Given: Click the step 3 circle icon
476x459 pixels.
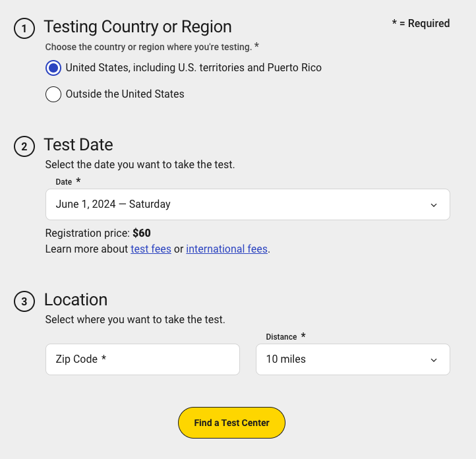Looking at the screenshot, I should 24,301.
